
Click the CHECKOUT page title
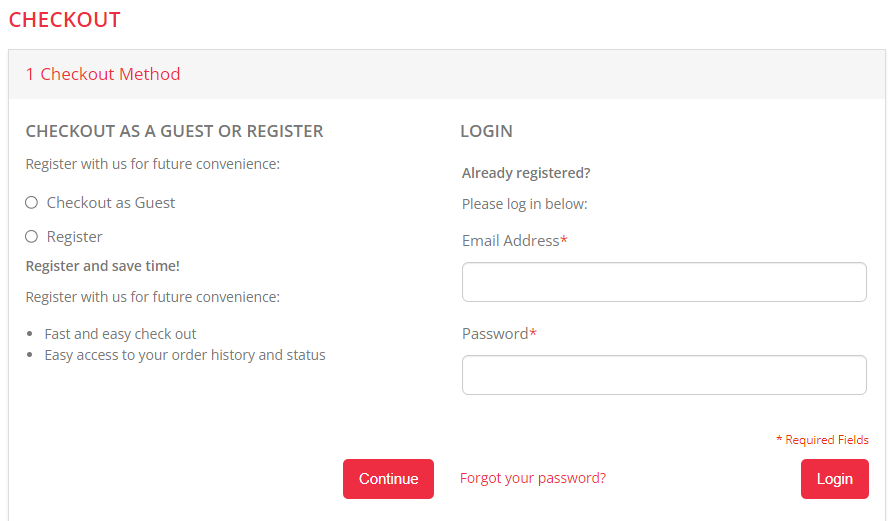pos(64,20)
